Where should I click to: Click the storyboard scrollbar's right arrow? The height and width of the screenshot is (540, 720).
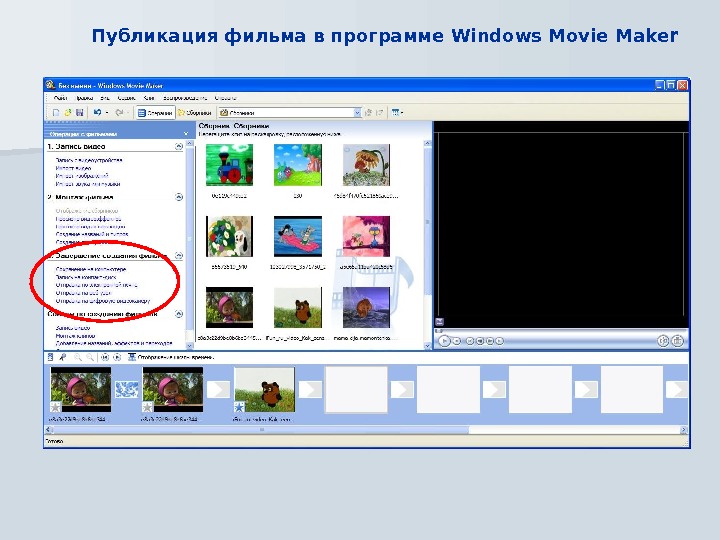tap(684, 430)
